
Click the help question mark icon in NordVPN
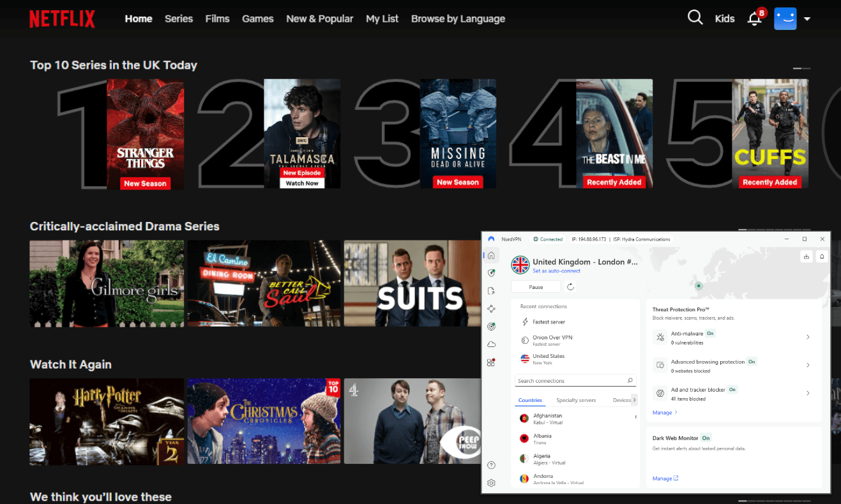(491, 464)
